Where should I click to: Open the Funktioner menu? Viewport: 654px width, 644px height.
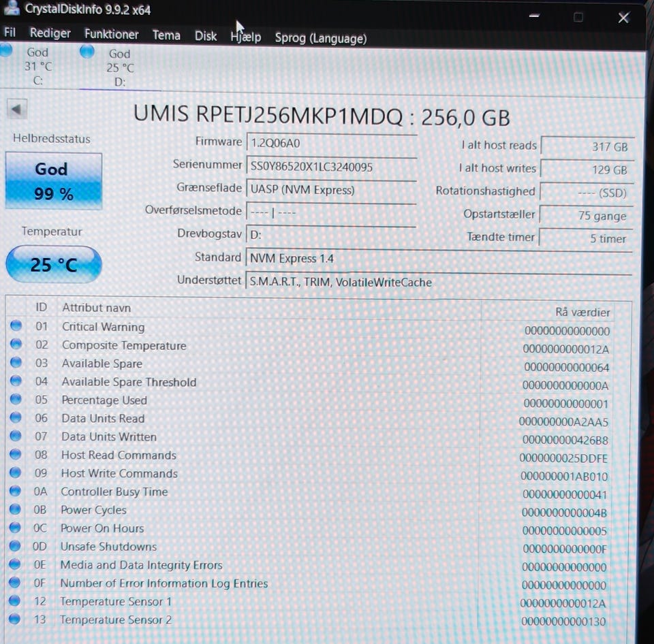pyautogui.click(x=111, y=34)
